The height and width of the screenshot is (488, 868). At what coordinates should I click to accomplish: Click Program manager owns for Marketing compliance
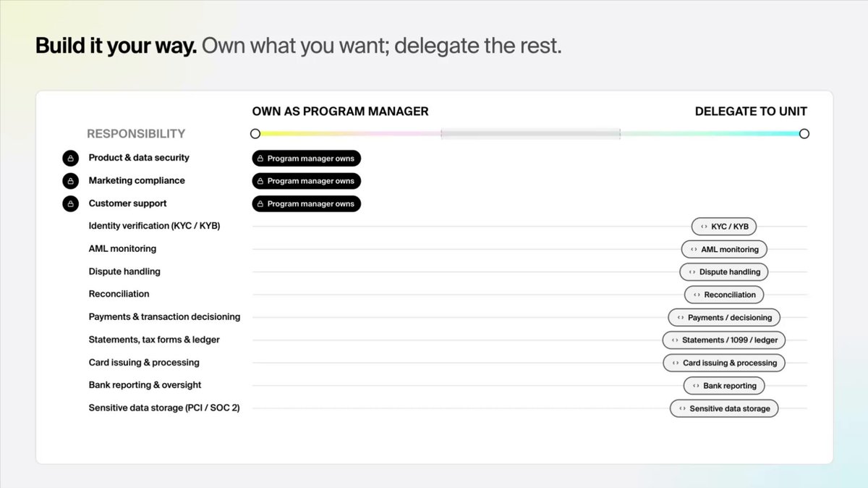click(307, 181)
